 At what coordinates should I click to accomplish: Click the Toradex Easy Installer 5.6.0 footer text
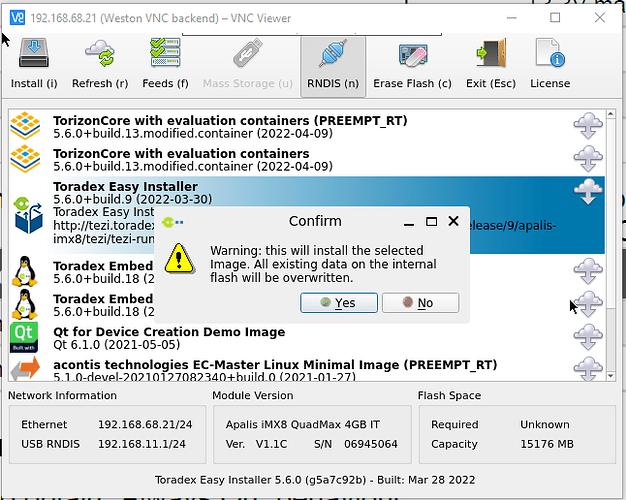coord(315,480)
